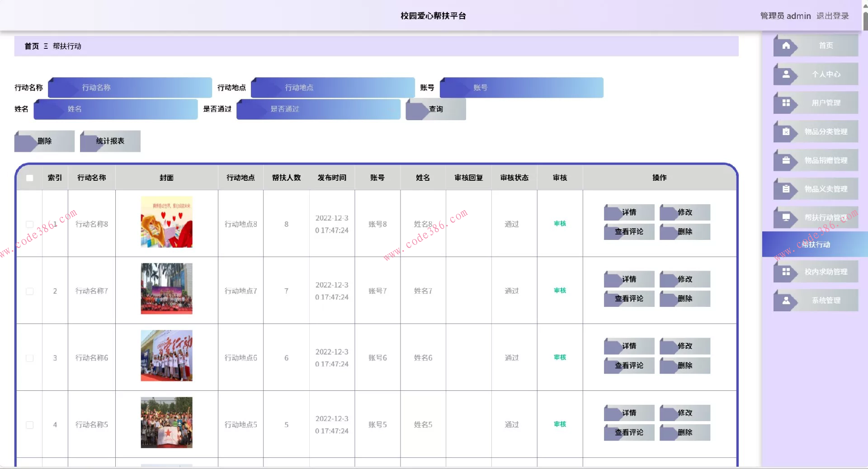Viewport: 868px width, 469px height.
Task: Click the home icon in the sidebar
Action: 786,46
